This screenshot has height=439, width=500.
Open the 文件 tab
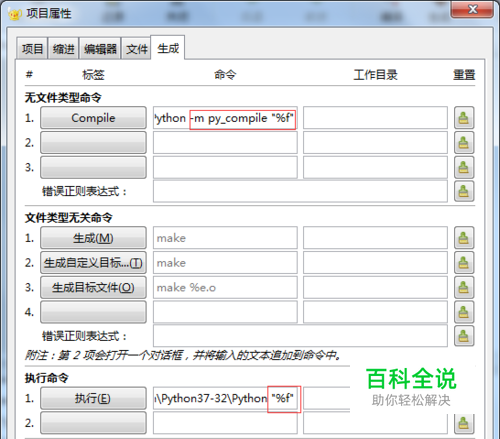click(x=136, y=49)
